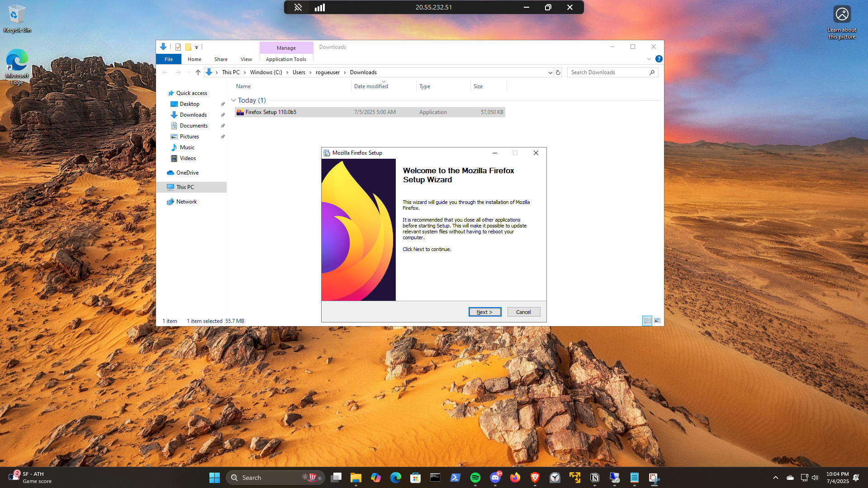Screen dimensions: 868x488
Task: Open the View ribbon tab
Action: pyautogui.click(x=246, y=59)
